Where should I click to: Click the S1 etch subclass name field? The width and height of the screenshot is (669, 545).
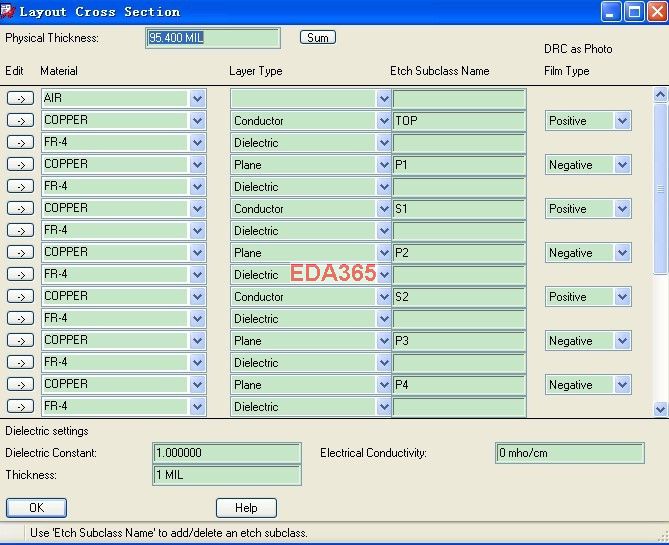point(459,209)
